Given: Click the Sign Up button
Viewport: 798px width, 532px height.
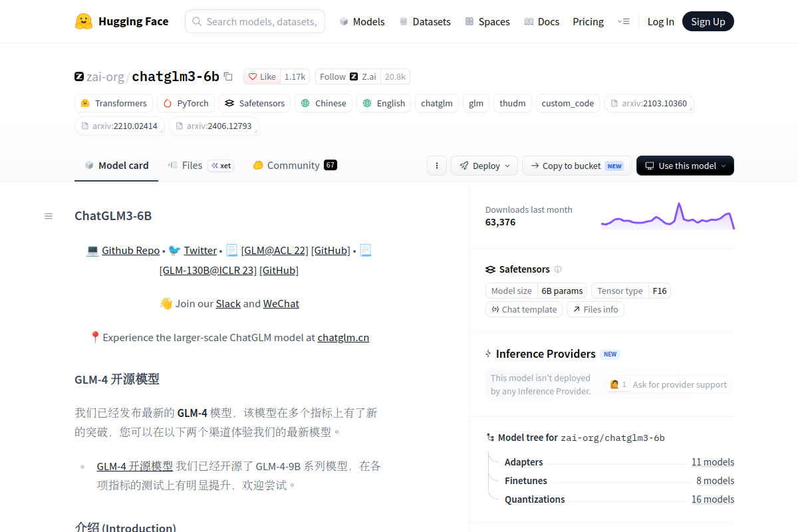Looking at the screenshot, I should coord(708,21).
